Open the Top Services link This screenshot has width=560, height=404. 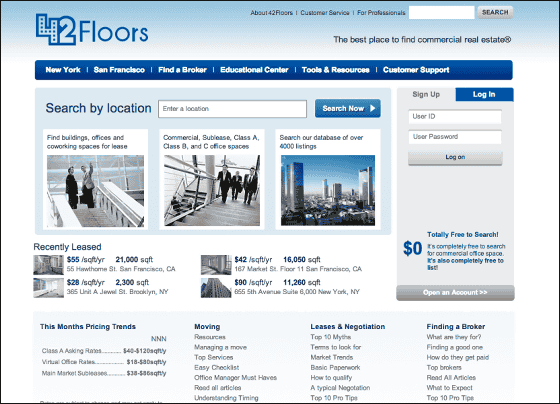[x=214, y=357]
